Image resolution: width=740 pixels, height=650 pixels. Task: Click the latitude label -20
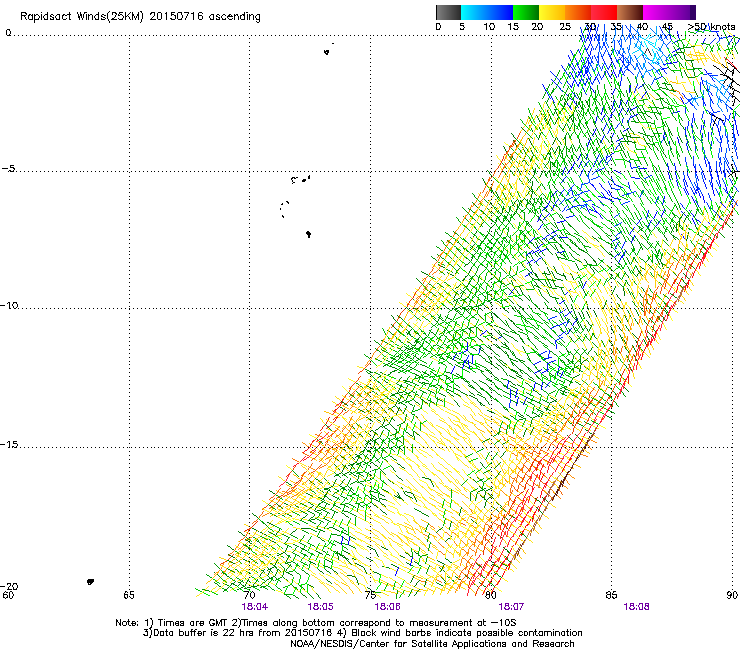point(9,586)
